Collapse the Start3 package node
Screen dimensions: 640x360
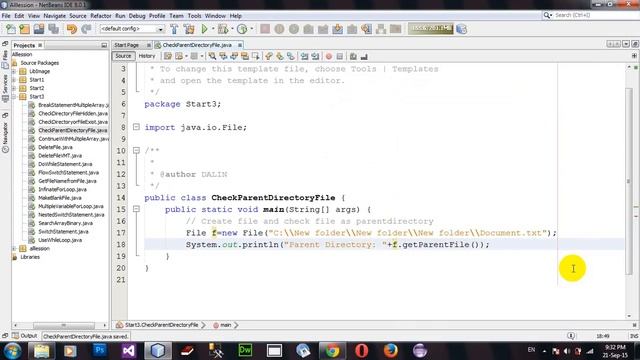tap(14, 97)
